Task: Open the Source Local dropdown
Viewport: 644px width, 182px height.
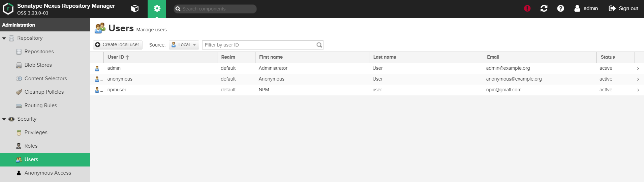Action: (184, 45)
